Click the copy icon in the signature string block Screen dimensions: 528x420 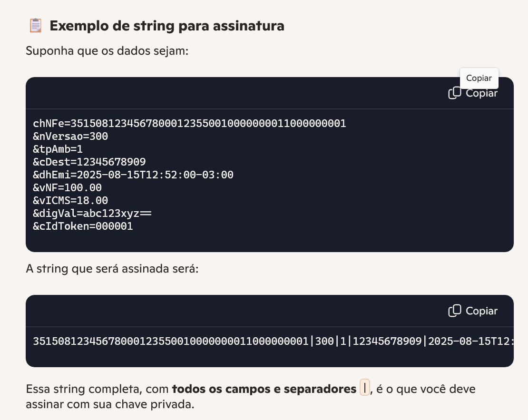[x=455, y=311]
